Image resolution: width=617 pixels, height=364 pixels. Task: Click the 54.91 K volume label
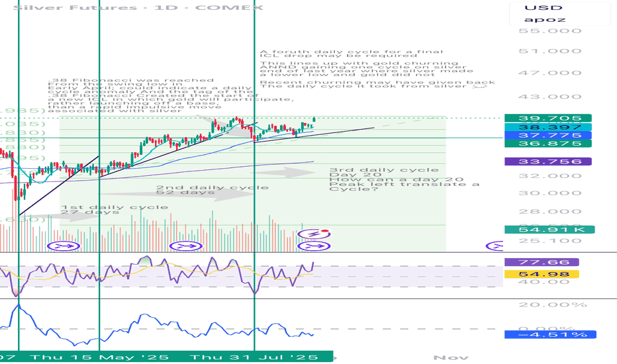click(x=549, y=230)
